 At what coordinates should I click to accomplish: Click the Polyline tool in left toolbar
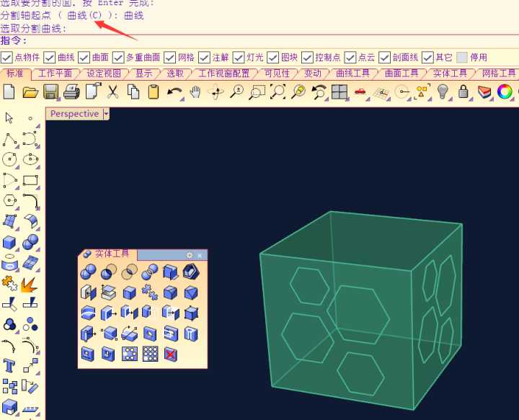pos(9,139)
